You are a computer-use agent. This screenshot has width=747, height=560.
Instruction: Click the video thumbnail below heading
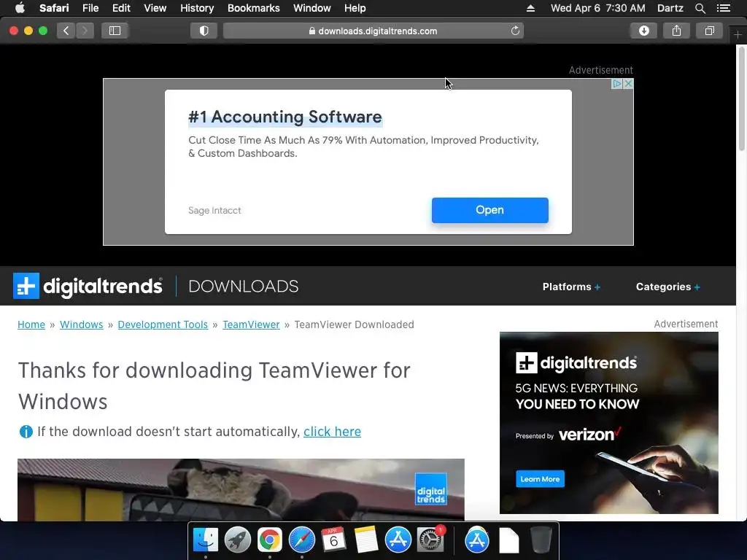[x=241, y=489]
